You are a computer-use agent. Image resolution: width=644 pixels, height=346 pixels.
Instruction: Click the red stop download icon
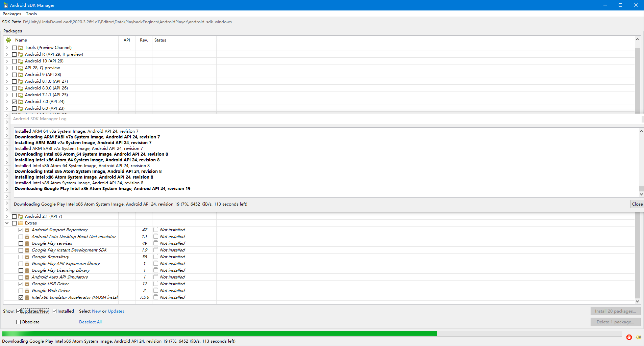pyautogui.click(x=629, y=337)
